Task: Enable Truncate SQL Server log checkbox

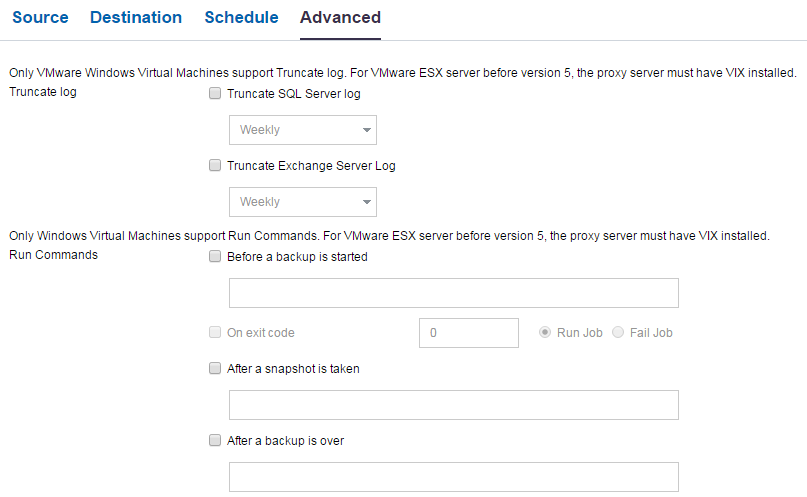Action: click(x=215, y=94)
